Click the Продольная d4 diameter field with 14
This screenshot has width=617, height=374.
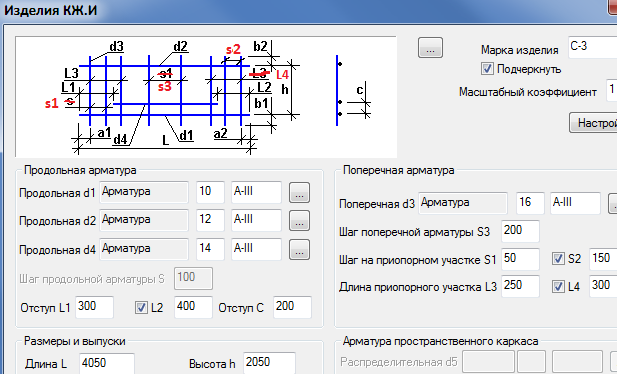click(x=210, y=249)
